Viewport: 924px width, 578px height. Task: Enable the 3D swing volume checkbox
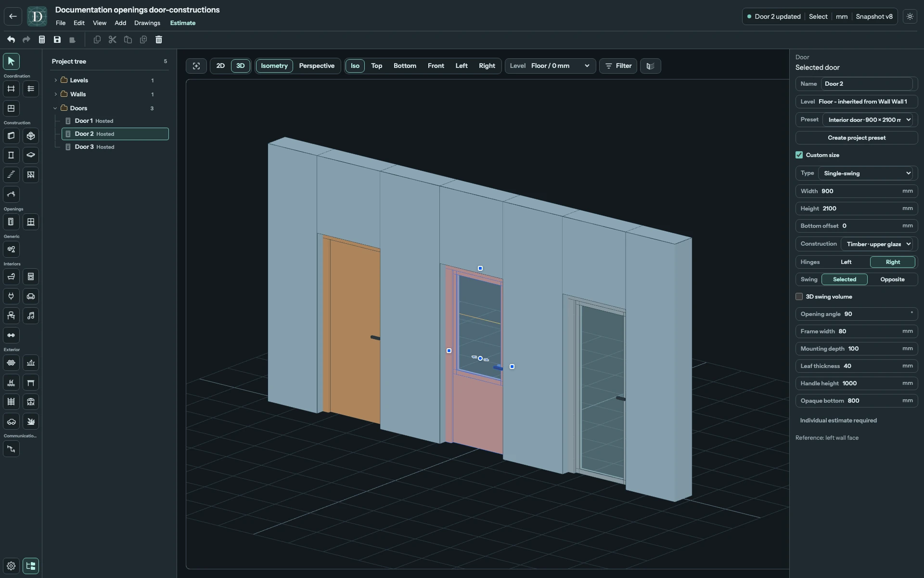tap(799, 297)
